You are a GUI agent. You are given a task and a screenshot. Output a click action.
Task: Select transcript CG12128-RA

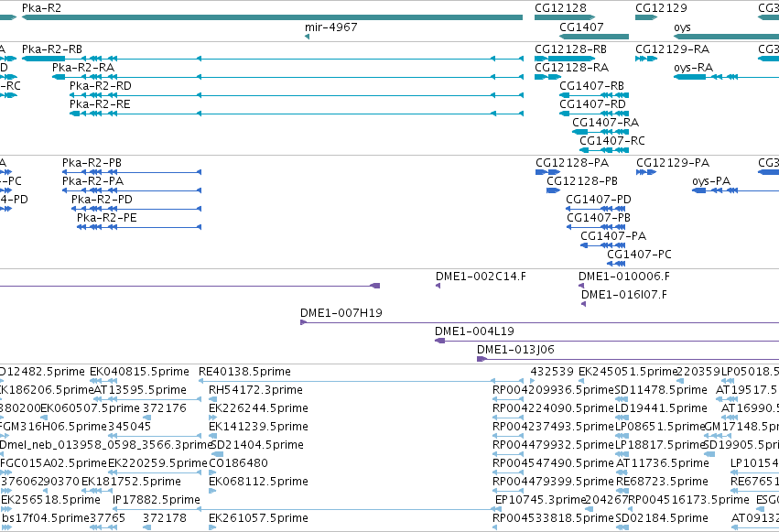click(x=547, y=77)
